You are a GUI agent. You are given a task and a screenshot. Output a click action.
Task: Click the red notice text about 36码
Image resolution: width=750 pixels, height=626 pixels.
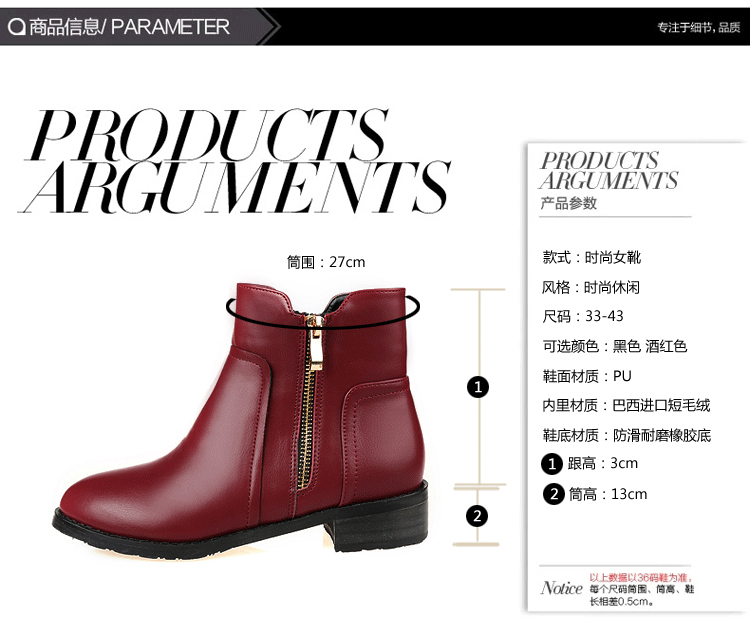coord(640,578)
